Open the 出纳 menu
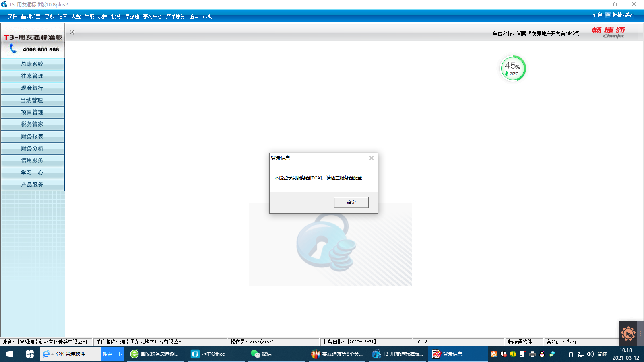The width and height of the screenshot is (644, 362). coord(89,16)
